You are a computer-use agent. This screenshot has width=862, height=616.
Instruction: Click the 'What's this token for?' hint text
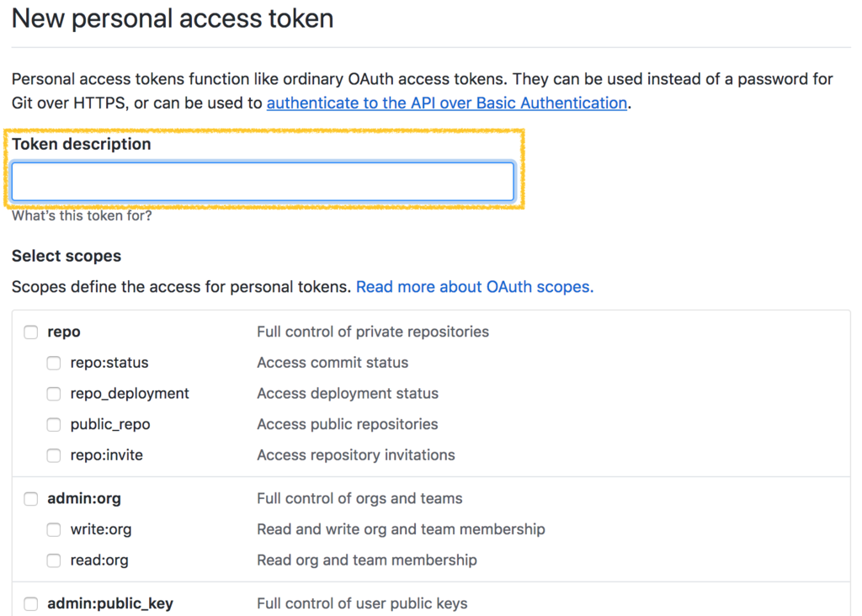[82, 215]
